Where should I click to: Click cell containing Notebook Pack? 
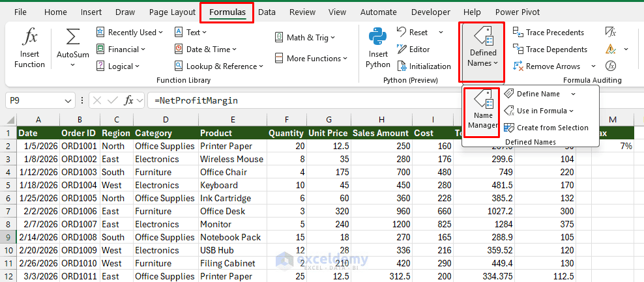point(233,237)
